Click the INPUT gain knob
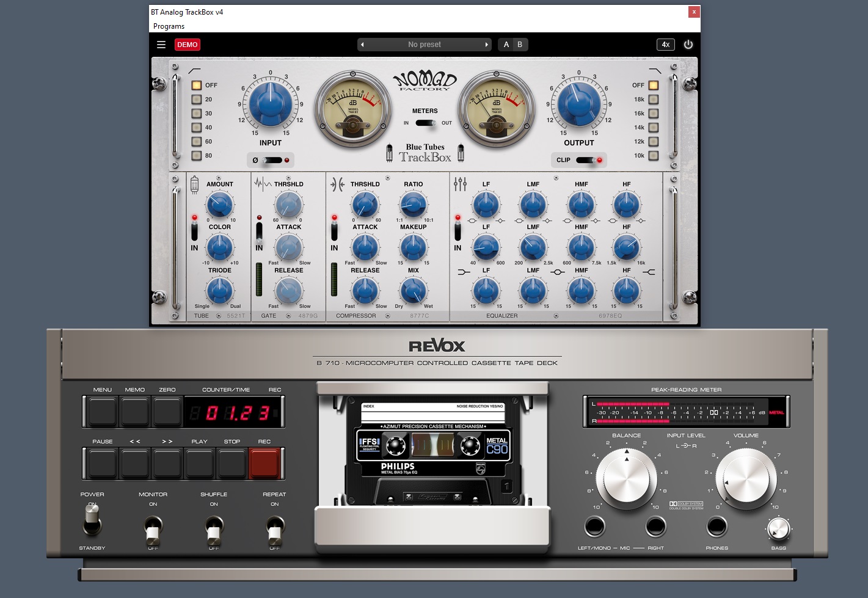This screenshot has width=868, height=598. (271, 104)
